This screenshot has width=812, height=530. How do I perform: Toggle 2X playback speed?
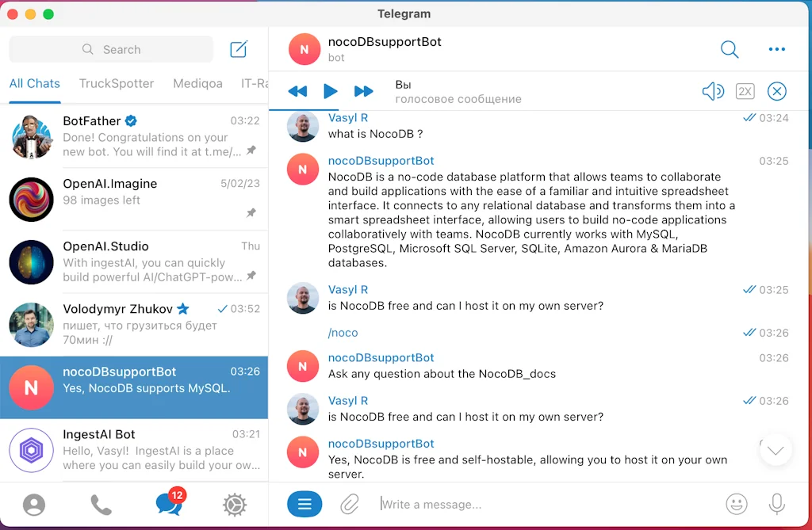(744, 91)
